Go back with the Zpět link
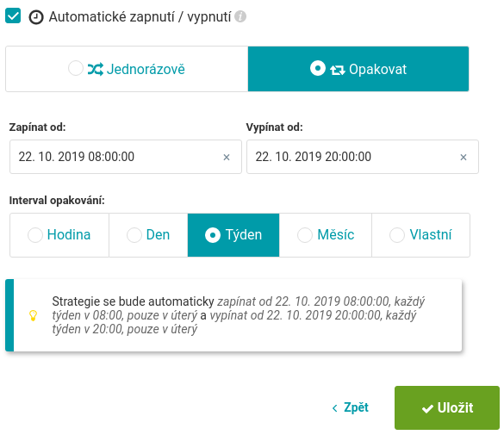The image size is (504, 441). pyautogui.click(x=351, y=407)
